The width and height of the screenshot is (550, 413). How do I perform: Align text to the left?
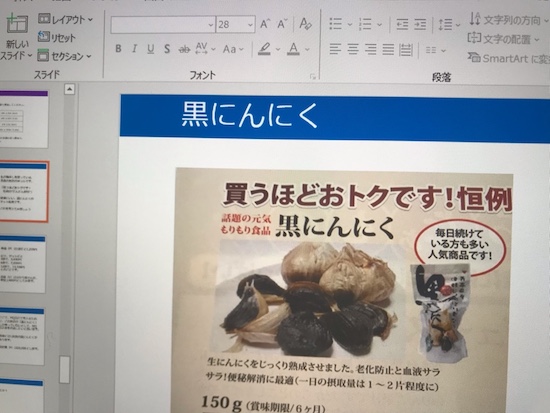tap(335, 49)
